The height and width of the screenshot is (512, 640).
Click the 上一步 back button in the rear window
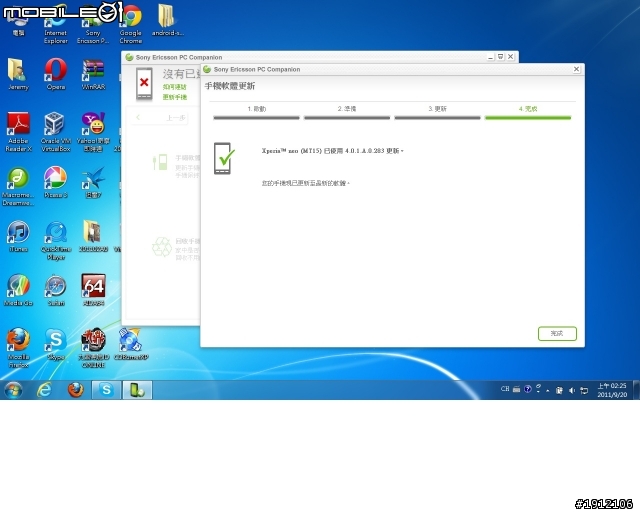click(x=161, y=118)
